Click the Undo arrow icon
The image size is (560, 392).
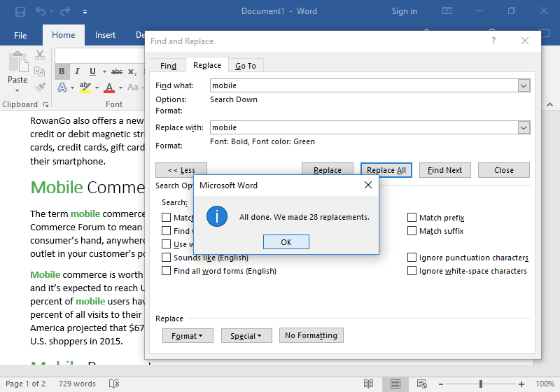pos(41,12)
